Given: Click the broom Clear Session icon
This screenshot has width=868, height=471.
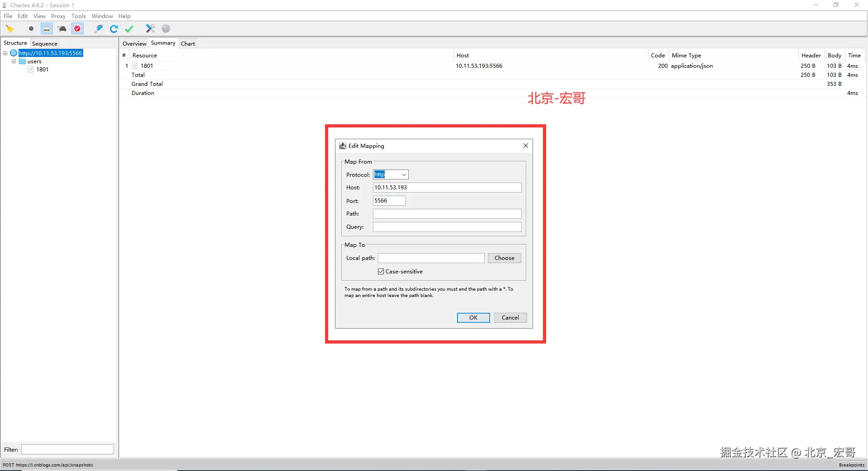Looking at the screenshot, I should (x=10, y=29).
